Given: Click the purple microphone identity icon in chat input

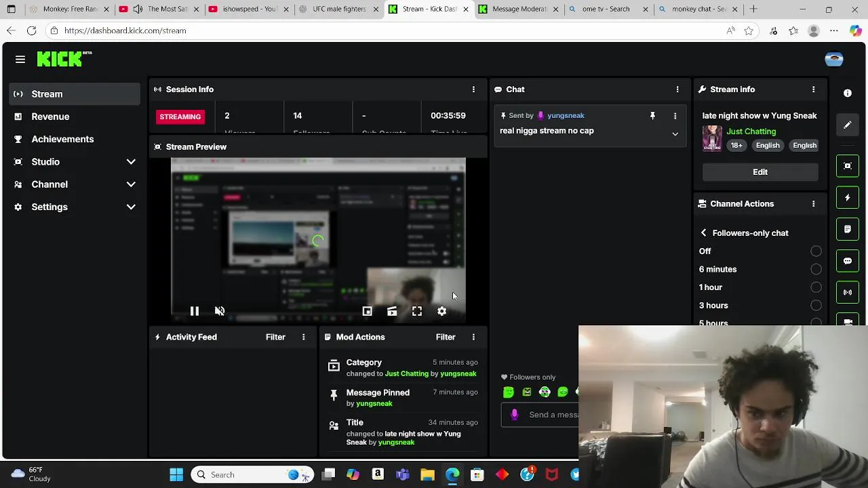Looking at the screenshot, I should coord(515,415).
